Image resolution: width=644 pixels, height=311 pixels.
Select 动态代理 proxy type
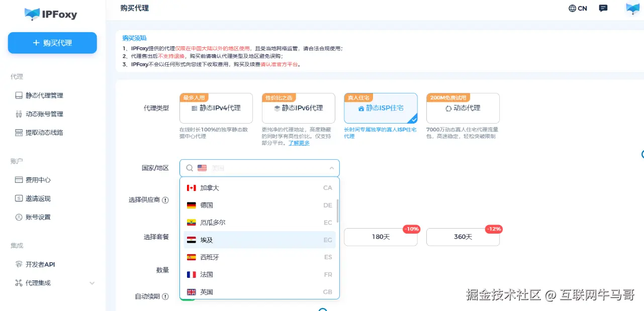[x=463, y=108]
